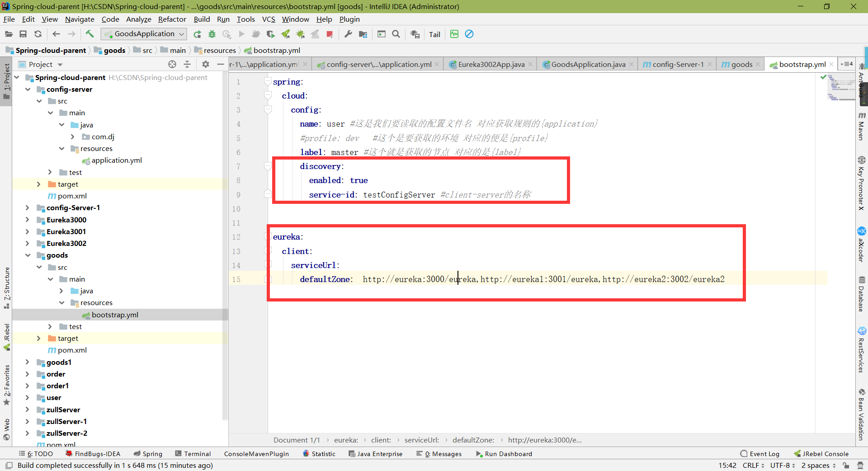Change CRLF line separator in status bar
The width and height of the screenshot is (868, 471).
click(753, 465)
